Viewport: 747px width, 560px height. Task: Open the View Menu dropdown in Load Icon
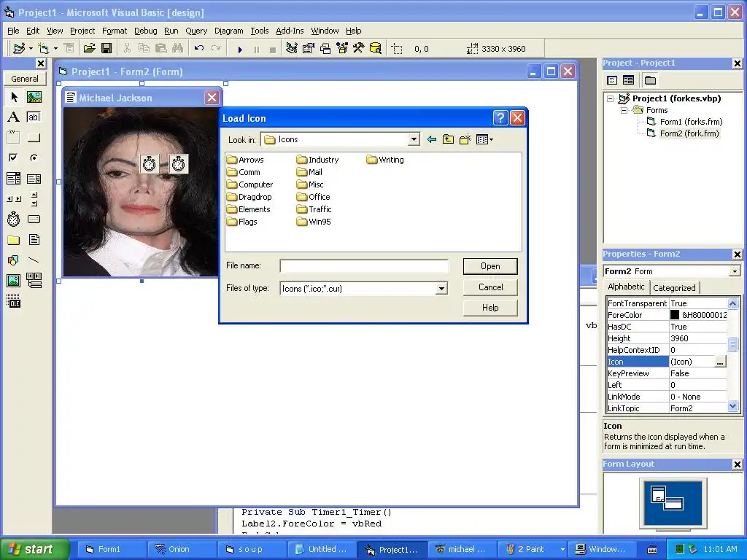point(484,139)
